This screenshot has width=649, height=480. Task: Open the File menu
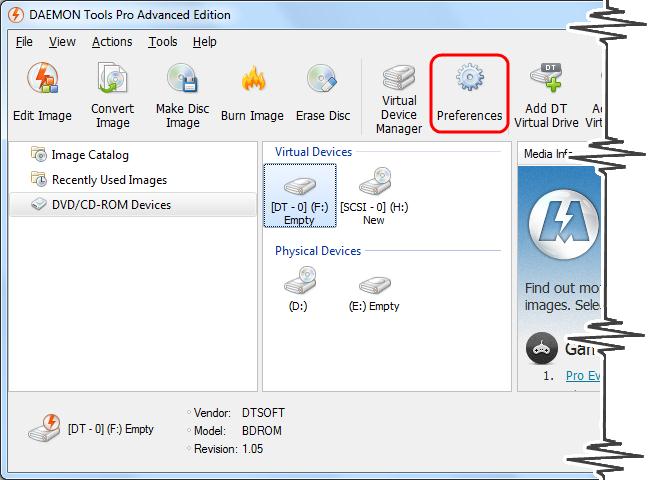pyautogui.click(x=24, y=42)
